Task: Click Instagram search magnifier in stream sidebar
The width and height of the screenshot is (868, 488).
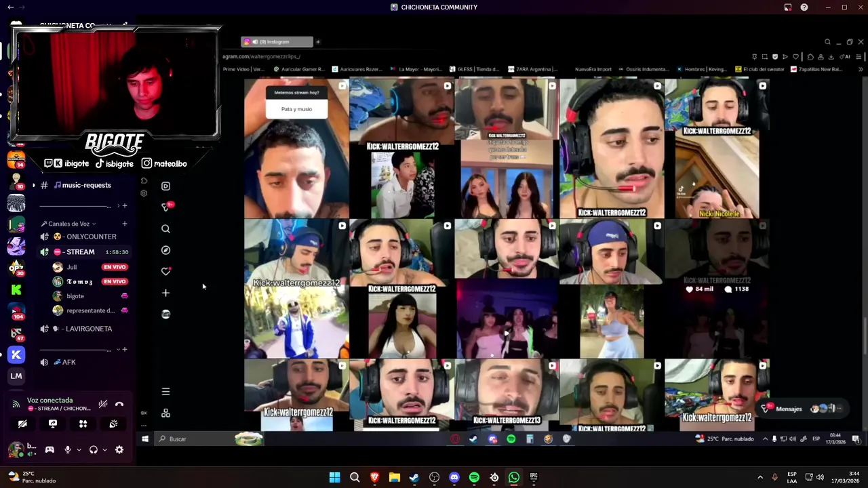Action: click(x=165, y=229)
